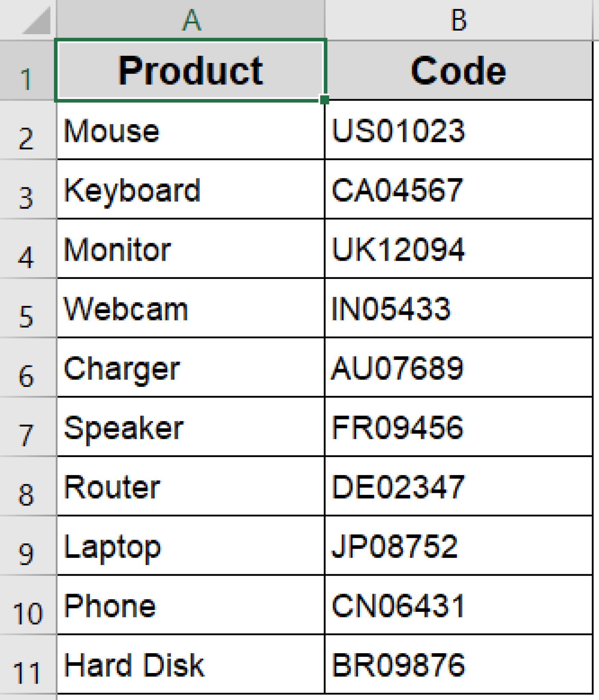
Task: Select the cell containing US01023
Action: (458, 130)
